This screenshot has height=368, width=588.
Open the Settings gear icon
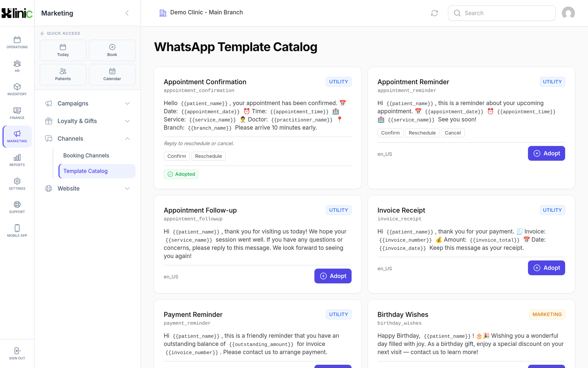[17, 181]
